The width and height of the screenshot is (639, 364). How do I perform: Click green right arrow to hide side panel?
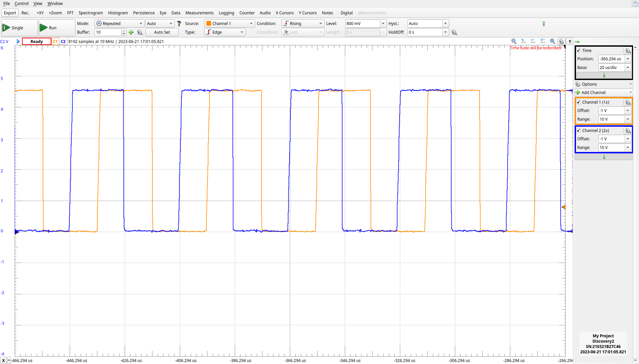(577, 42)
